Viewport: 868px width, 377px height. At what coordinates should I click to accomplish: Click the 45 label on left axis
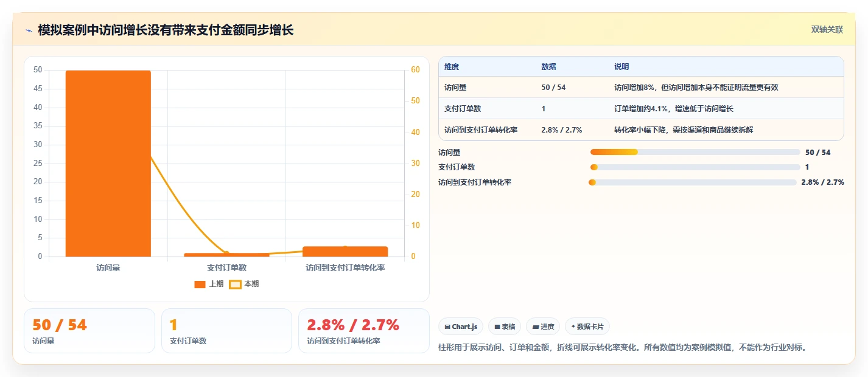point(38,89)
